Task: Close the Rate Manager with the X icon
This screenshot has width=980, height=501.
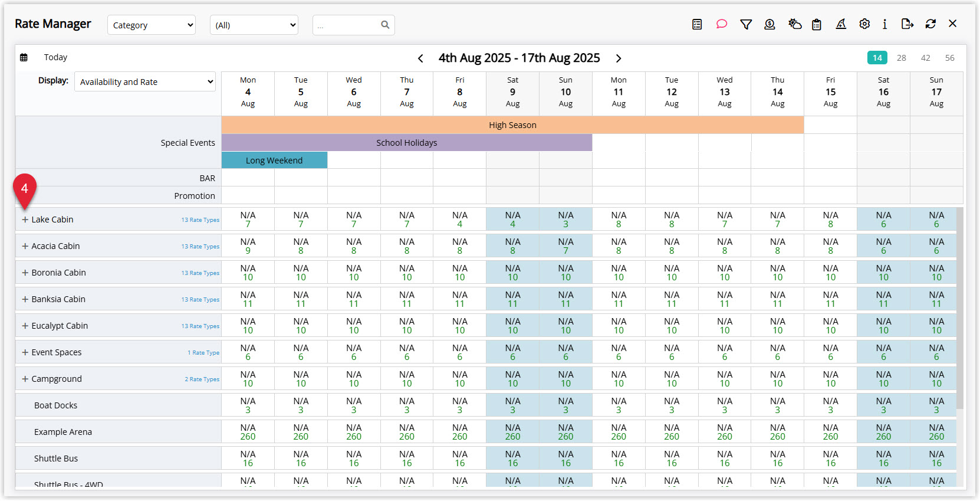Action: (953, 24)
